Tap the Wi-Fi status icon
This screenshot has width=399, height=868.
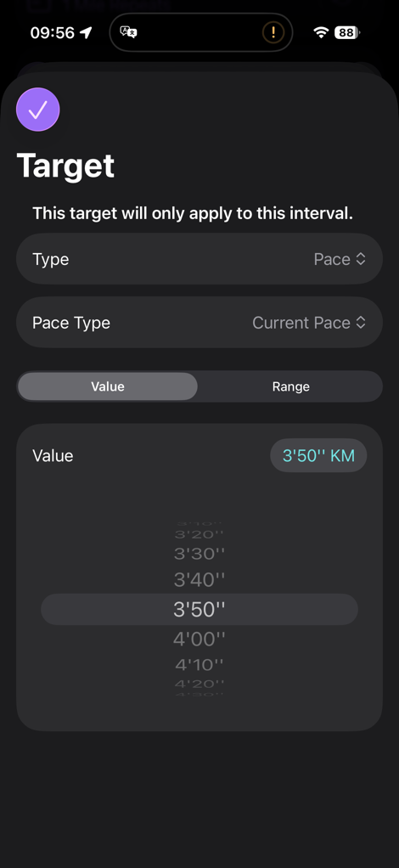[x=320, y=32]
